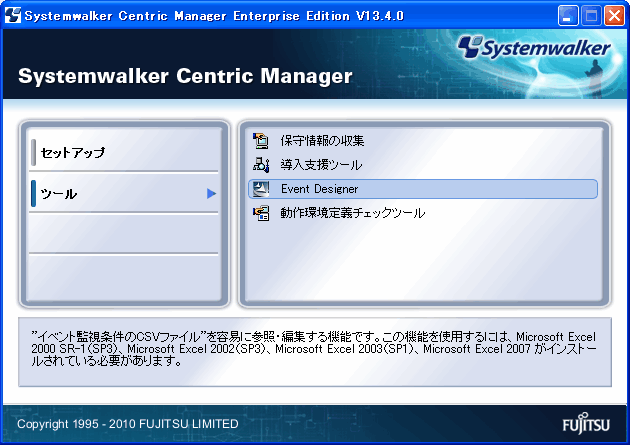Click the 保守情報の収集 icon
This screenshot has height=445, width=630.
pyautogui.click(x=261, y=140)
